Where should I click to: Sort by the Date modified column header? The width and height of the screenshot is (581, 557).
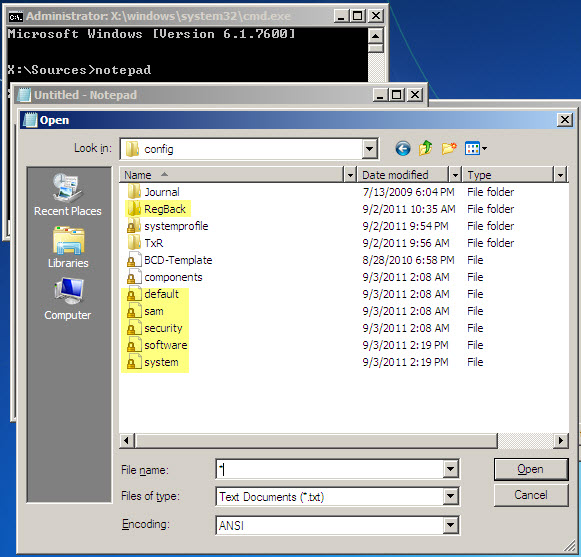403,175
